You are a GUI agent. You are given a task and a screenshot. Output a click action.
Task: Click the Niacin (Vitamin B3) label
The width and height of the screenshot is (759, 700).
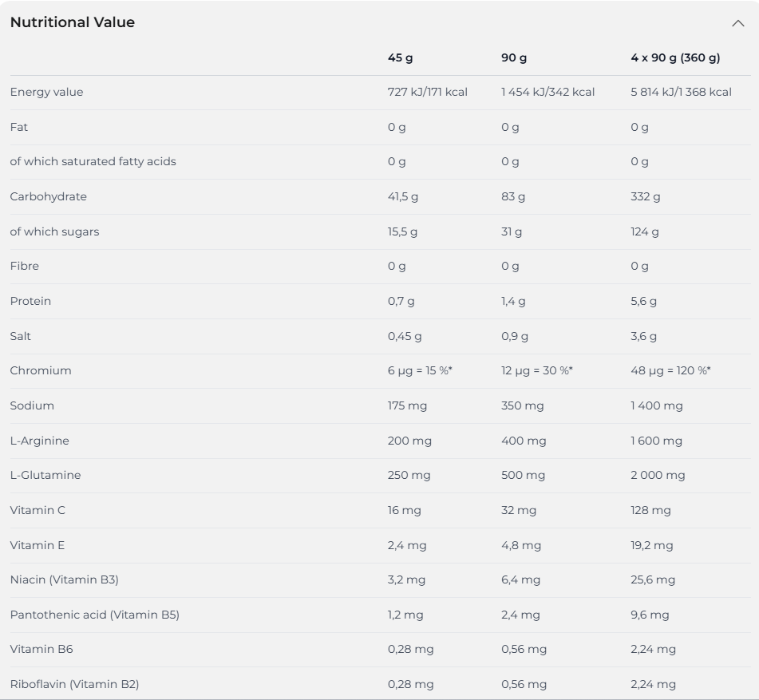65,579
